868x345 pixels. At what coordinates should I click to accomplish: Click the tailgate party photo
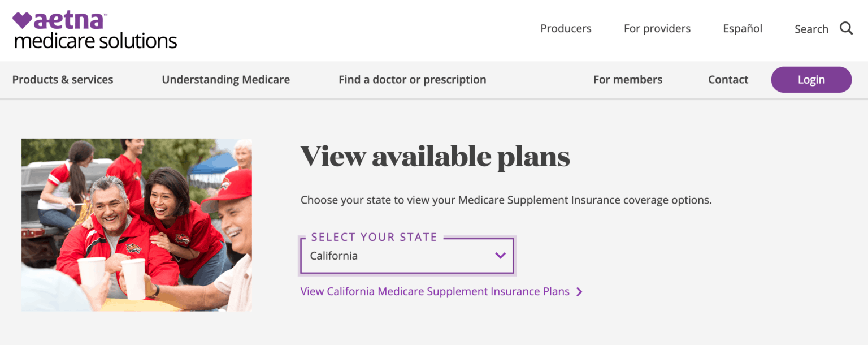[x=137, y=225]
